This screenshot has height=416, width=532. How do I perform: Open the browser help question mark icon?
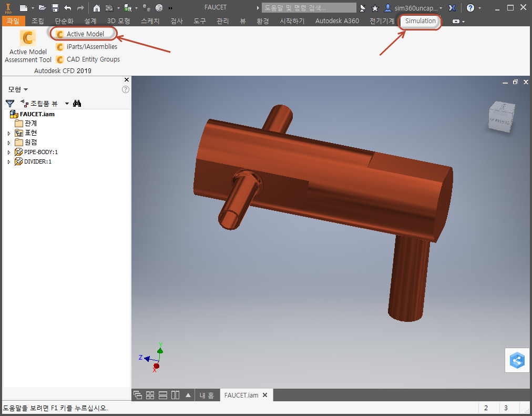(x=126, y=89)
